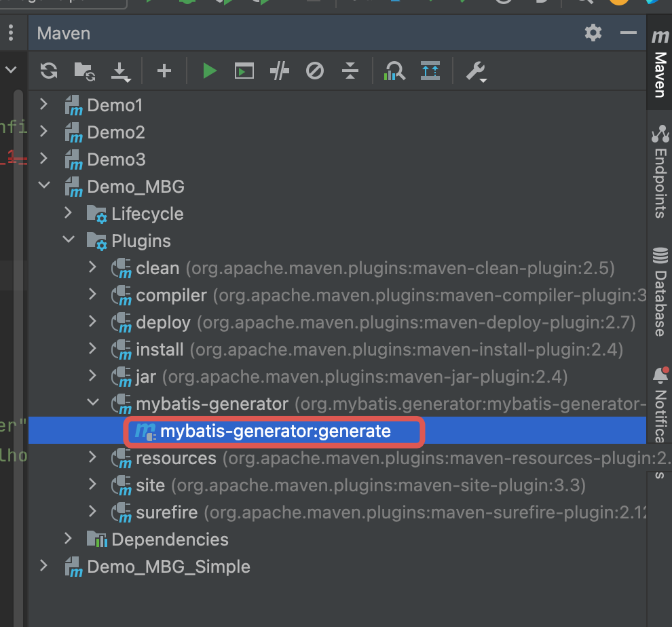Reload all Maven projects
The width and height of the screenshot is (672, 627).
(49, 71)
